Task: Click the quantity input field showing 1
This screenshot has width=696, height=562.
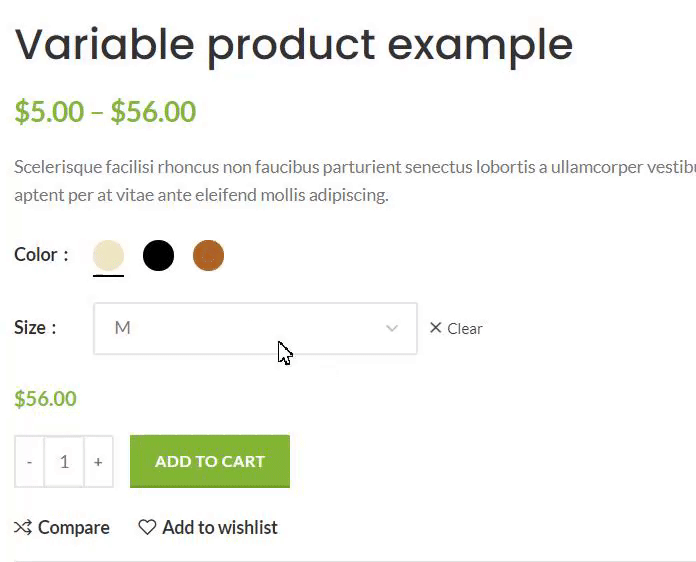Action: click(x=64, y=462)
